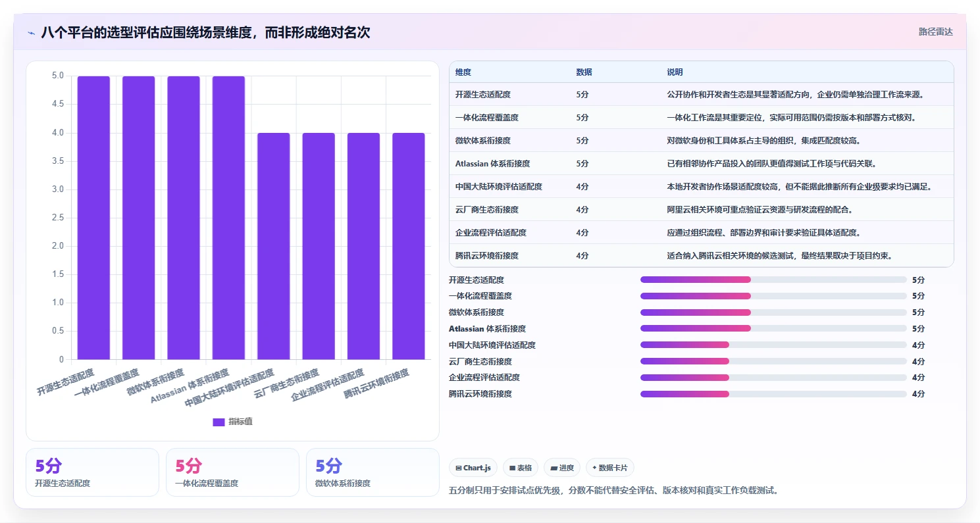Click the description starting 适合纳入腾讯云
The width and height of the screenshot is (980, 523).
click(779, 256)
